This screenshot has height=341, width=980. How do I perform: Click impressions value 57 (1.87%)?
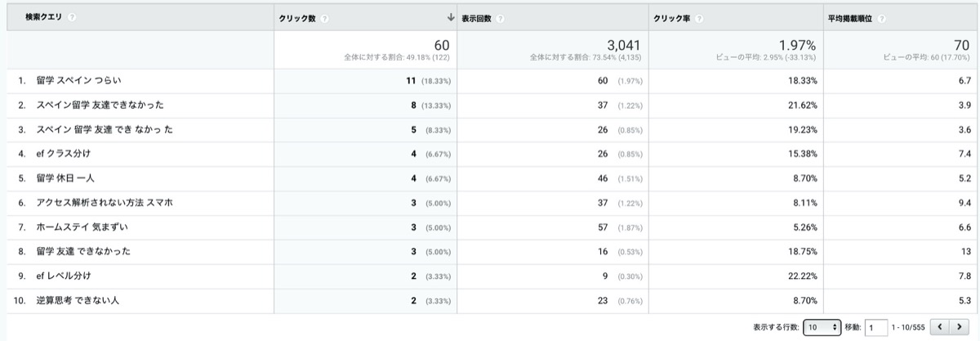(x=621, y=227)
